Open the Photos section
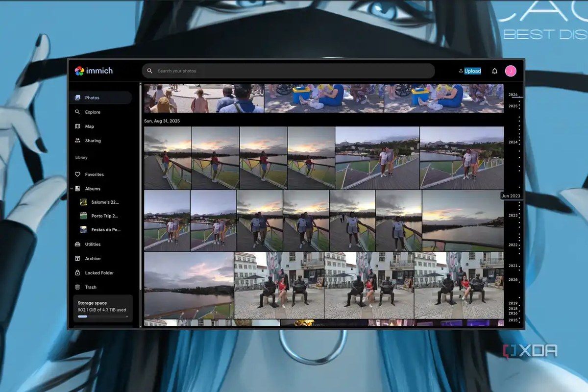The height and width of the screenshot is (392, 588). 101,98
